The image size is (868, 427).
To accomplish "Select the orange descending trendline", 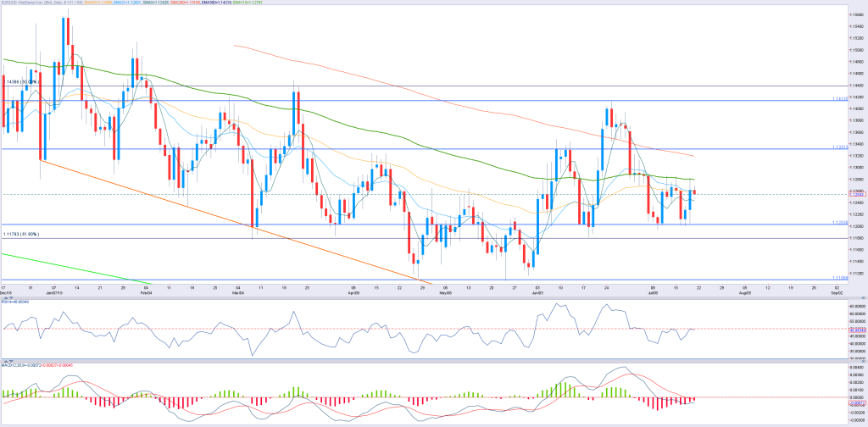I will click(x=236, y=220).
